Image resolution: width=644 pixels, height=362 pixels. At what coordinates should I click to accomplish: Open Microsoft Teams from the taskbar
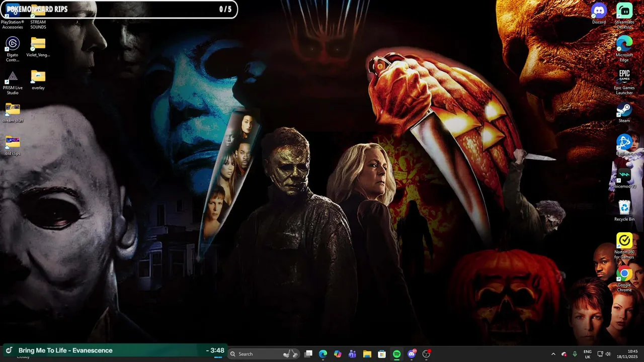click(352, 354)
